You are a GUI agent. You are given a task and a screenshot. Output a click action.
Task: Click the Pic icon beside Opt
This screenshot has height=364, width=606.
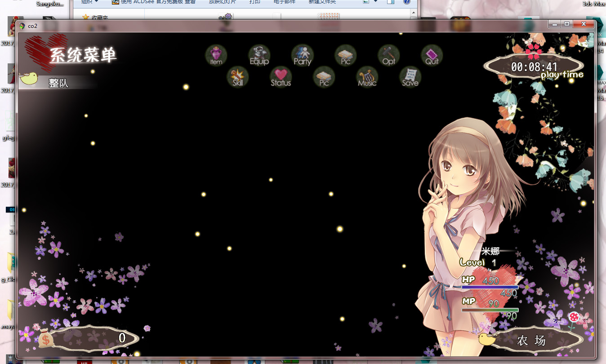346,56
